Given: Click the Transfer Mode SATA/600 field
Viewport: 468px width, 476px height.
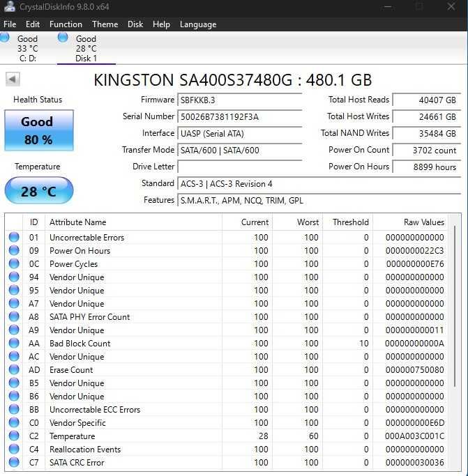Looking at the screenshot, I should (239, 151).
